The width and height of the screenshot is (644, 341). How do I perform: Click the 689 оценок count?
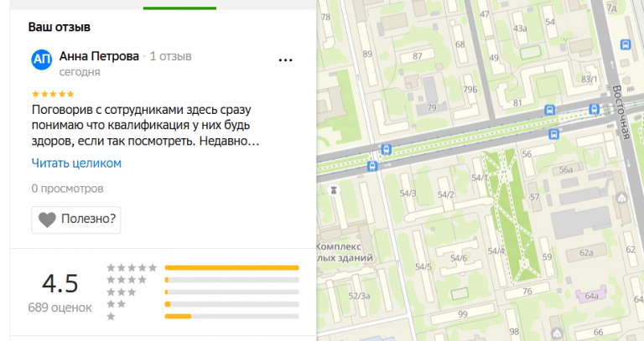(60, 307)
